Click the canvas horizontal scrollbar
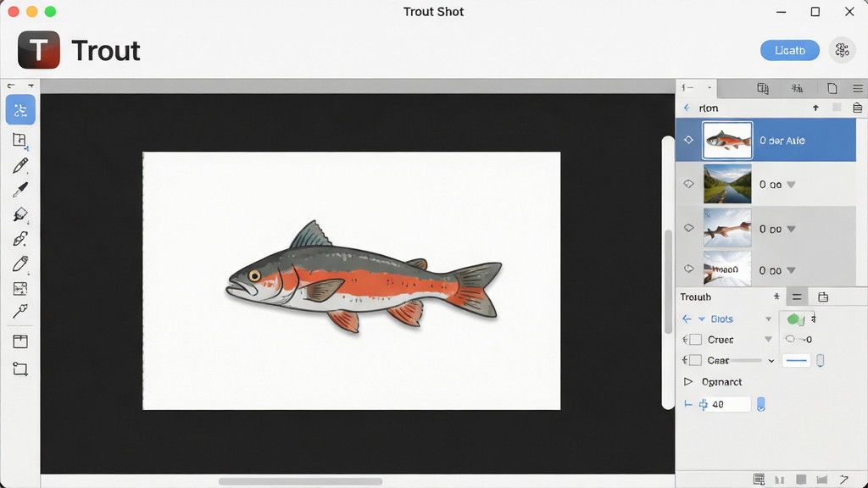Screen dimensions: 868x488 tap(301, 481)
